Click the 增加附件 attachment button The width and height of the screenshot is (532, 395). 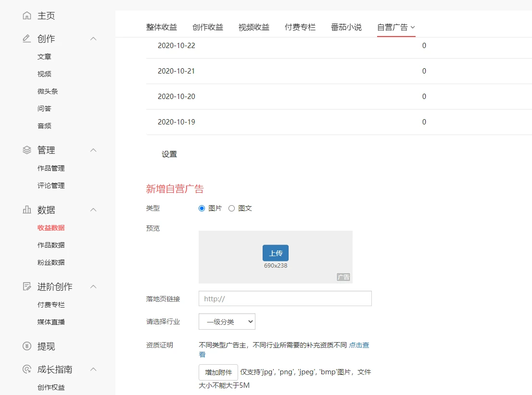[x=218, y=372]
